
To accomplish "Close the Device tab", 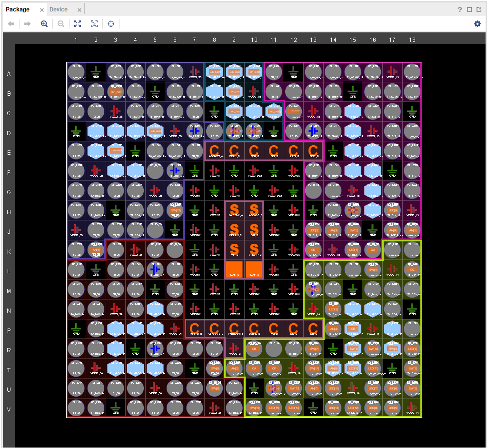I will 80,10.
